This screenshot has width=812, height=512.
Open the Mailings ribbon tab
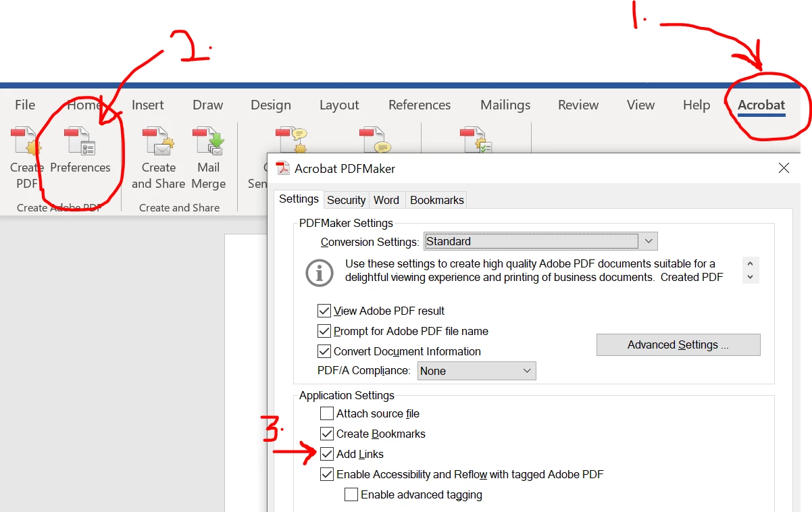505,105
